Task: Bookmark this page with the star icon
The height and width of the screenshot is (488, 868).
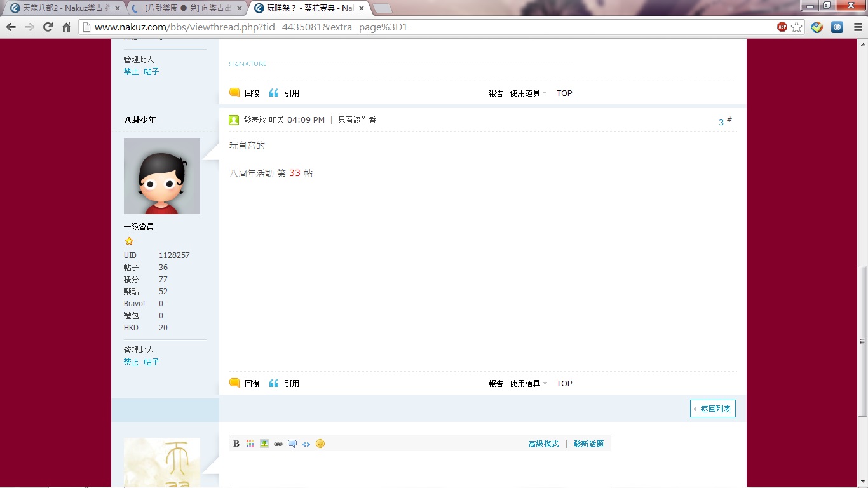Action: coord(797,27)
